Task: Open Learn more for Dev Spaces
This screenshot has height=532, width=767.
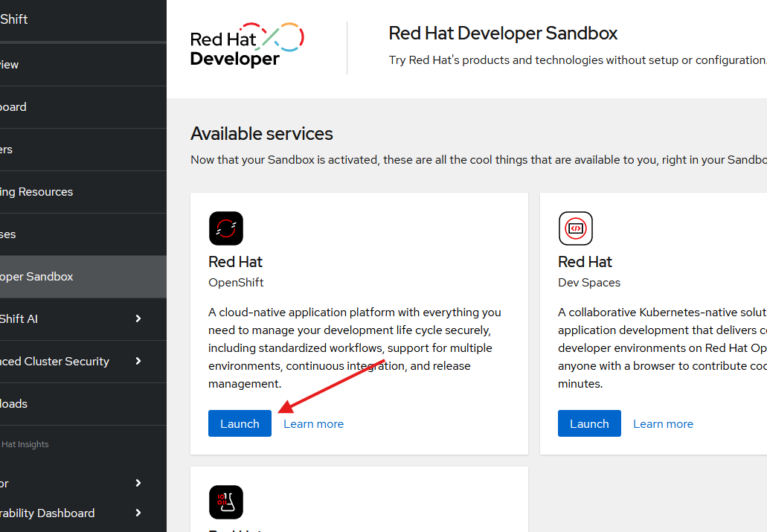Action: [x=664, y=424]
